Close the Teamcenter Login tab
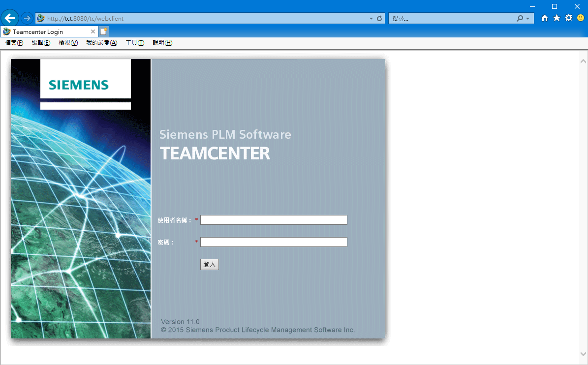The width and height of the screenshot is (588, 365). click(x=93, y=31)
